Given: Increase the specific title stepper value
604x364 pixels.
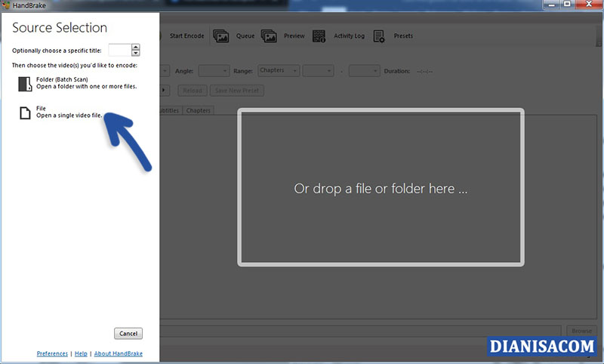Looking at the screenshot, I should (x=136, y=47).
